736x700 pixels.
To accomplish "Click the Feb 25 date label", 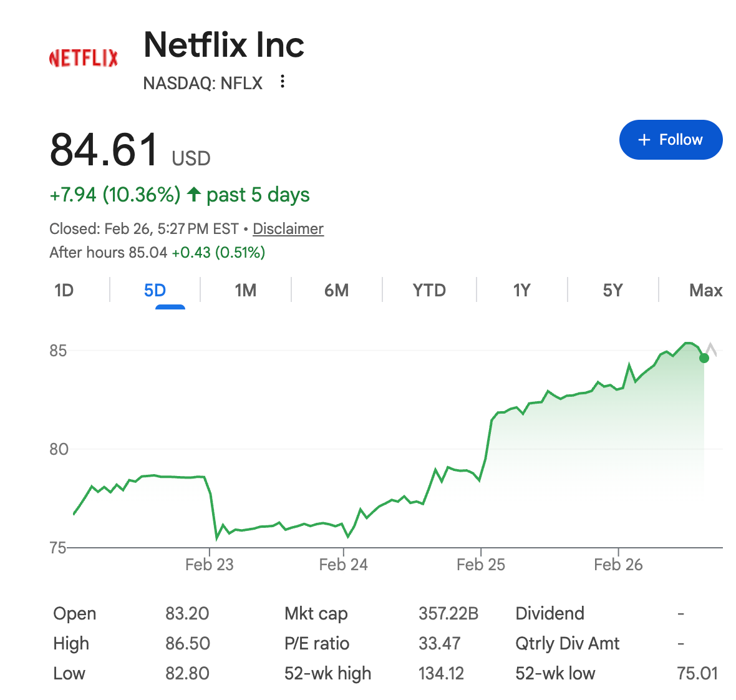I will click(480, 565).
